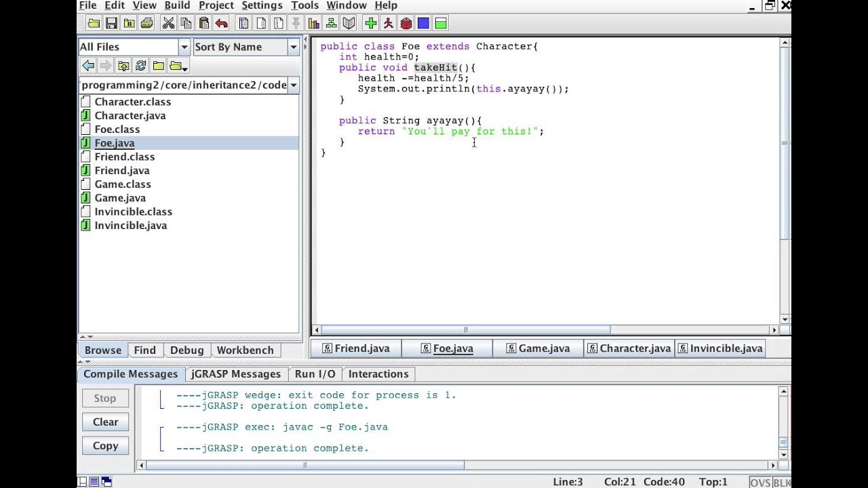Refresh the file browser listing
The image size is (868, 488).
[141, 66]
